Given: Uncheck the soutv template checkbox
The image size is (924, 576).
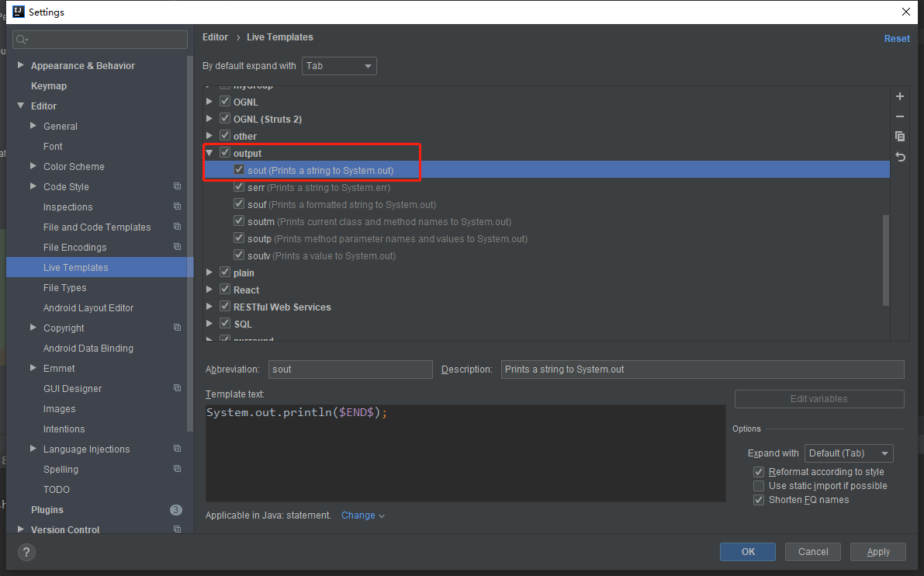Looking at the screenshot, I should coord(239,255).
